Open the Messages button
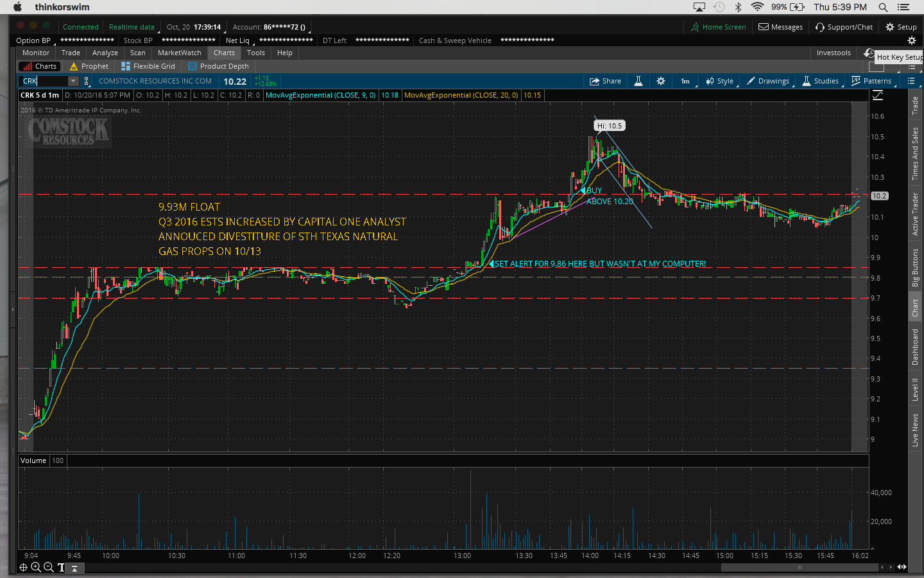The height and width of the screenshot is (578, 924). [x=781, y=27]
